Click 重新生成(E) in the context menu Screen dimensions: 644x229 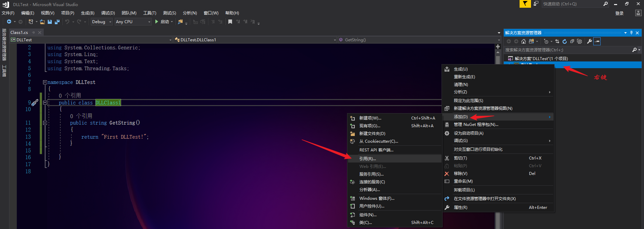pyautogui.click(x=498, y=77)
